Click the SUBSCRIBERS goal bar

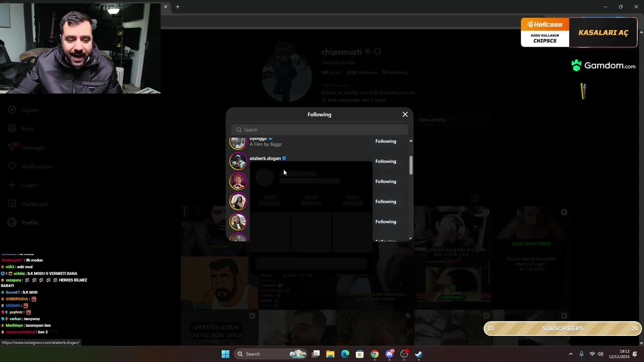[x=562, y=328]
